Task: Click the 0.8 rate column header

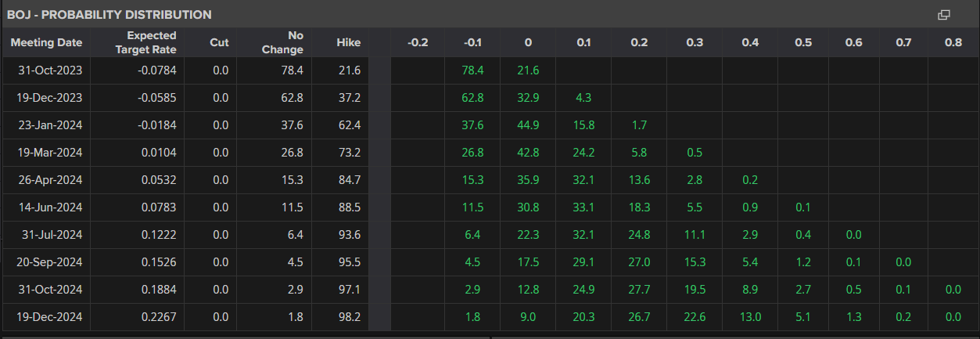Action: click(x=953, y=42)
